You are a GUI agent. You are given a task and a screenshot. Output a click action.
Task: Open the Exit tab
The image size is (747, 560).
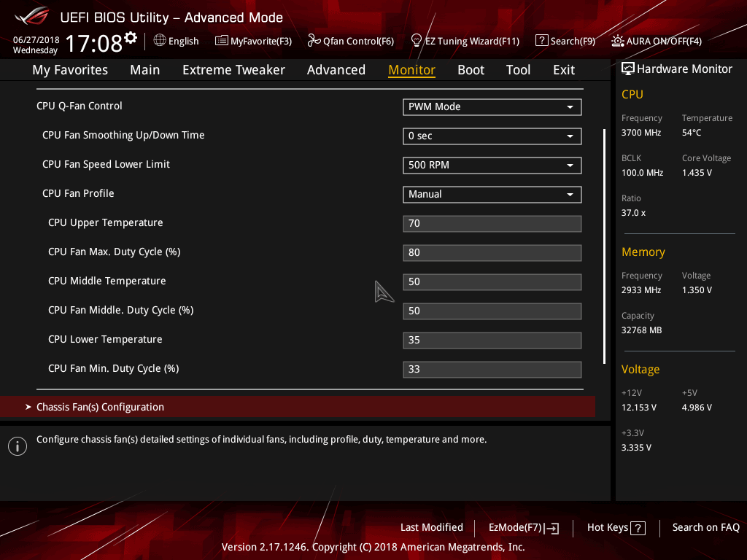564,70
